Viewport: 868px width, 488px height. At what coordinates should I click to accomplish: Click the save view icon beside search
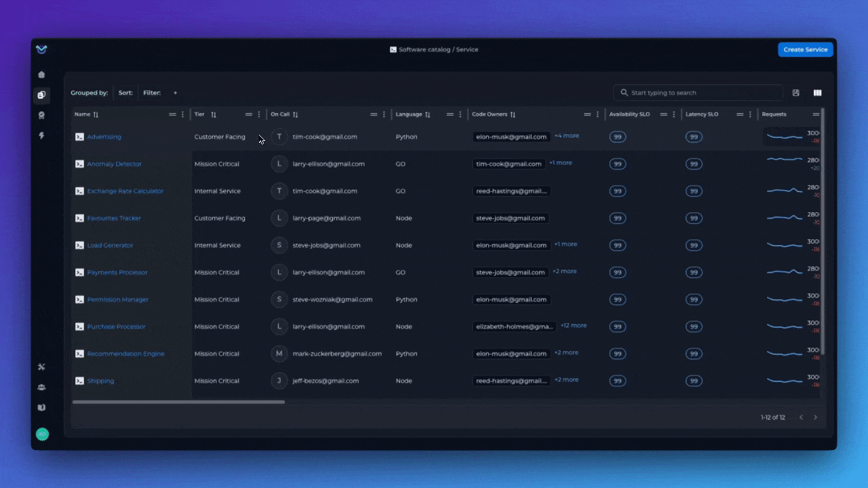pyautogui.click(x=796, y=93)
